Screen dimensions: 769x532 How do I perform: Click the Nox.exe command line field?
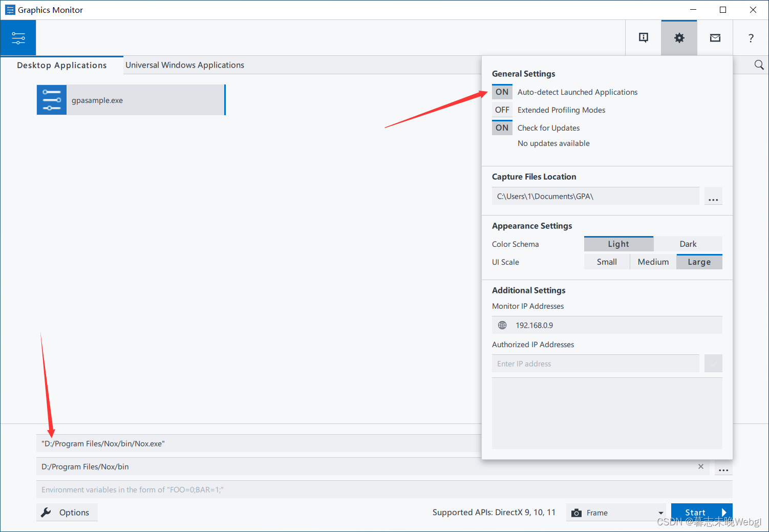[259, 443]
